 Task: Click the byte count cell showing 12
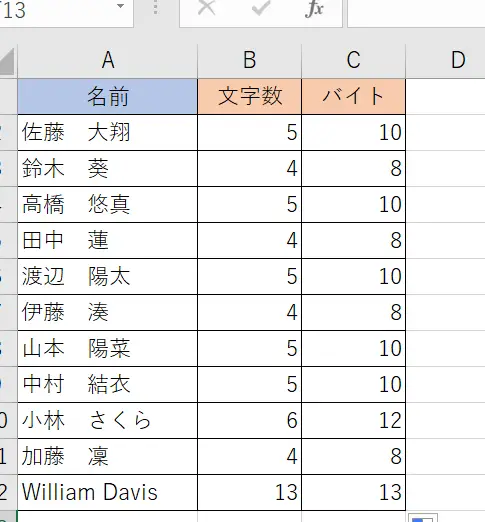354,421
